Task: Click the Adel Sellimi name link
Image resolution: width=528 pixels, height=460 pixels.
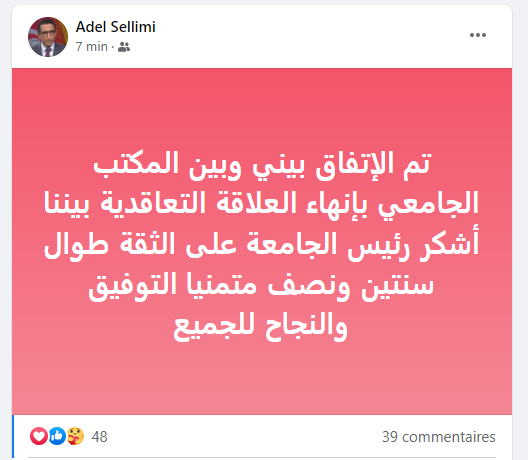Action: (116, 27)
